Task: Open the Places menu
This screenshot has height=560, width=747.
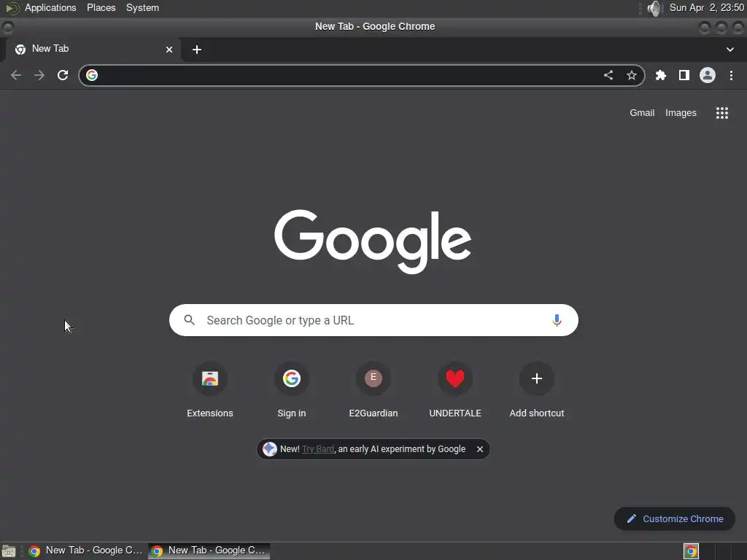Action: tap(101, 7)
